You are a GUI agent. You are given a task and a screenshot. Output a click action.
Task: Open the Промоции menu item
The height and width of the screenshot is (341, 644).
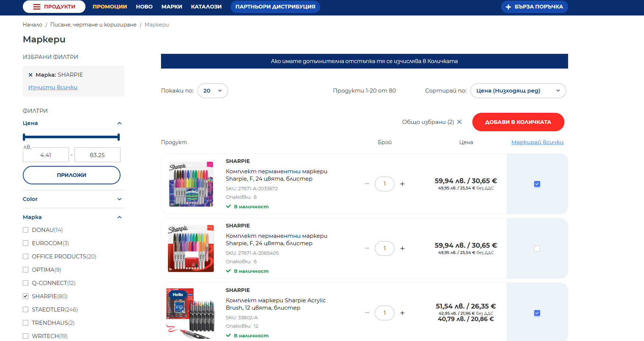coord(110,7)
